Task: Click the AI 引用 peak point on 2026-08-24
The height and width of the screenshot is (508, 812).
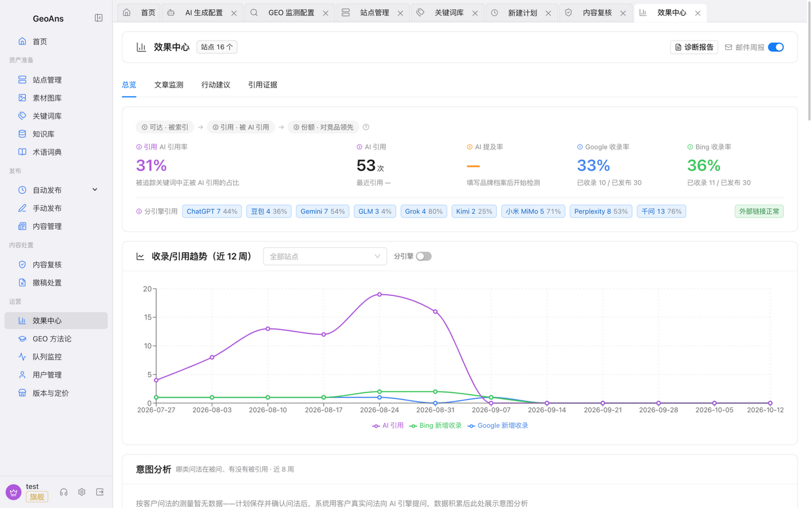Action: tap(379, 294)
